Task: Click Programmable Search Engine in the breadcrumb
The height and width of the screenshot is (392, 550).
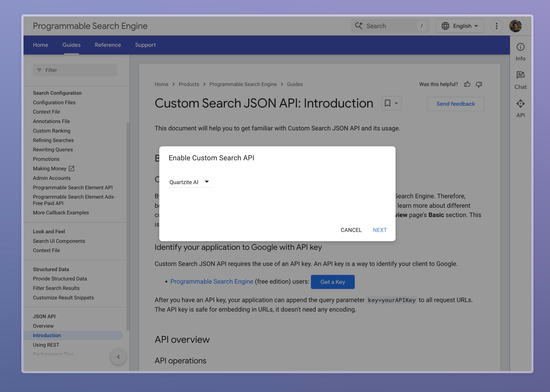Action: coord(243,84)
